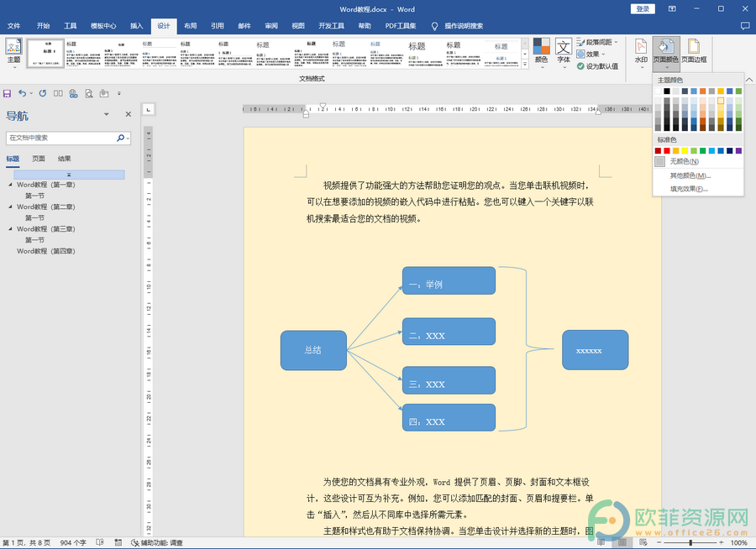Image resolution: width=756 pixels, height=549 pixels.
Task: Click the ribbon display options icon
Action: tap(672, 8)
